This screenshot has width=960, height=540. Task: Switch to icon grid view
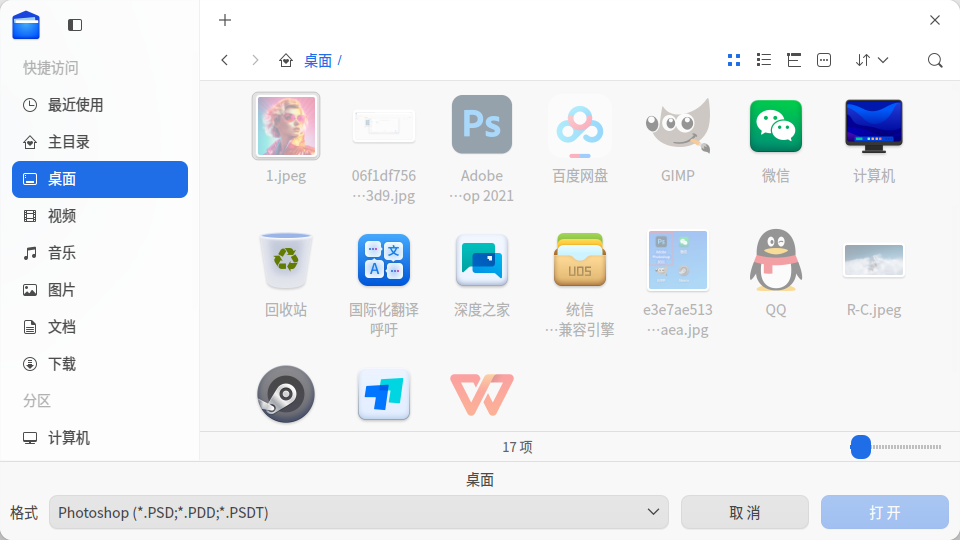pyautogui.click(x=733, y=60)
